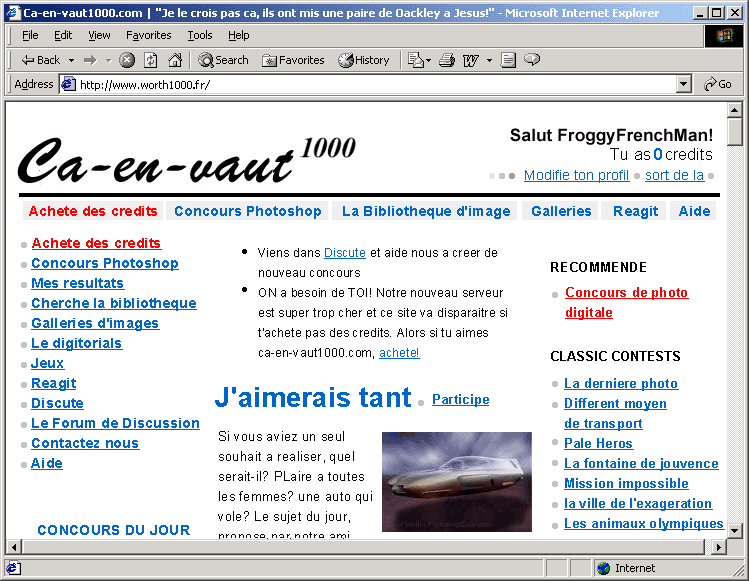Click the vertical scrollbar up arrow

click(x=734, y=110)
